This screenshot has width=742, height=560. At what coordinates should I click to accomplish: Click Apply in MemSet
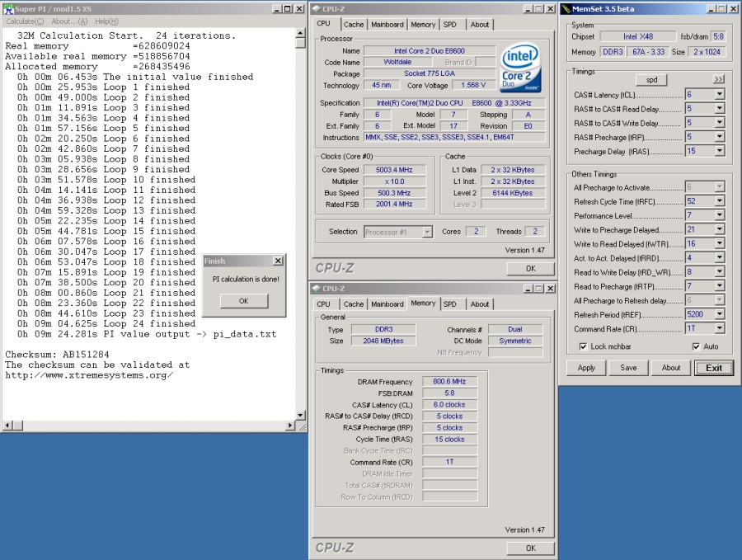click(586, 368)
